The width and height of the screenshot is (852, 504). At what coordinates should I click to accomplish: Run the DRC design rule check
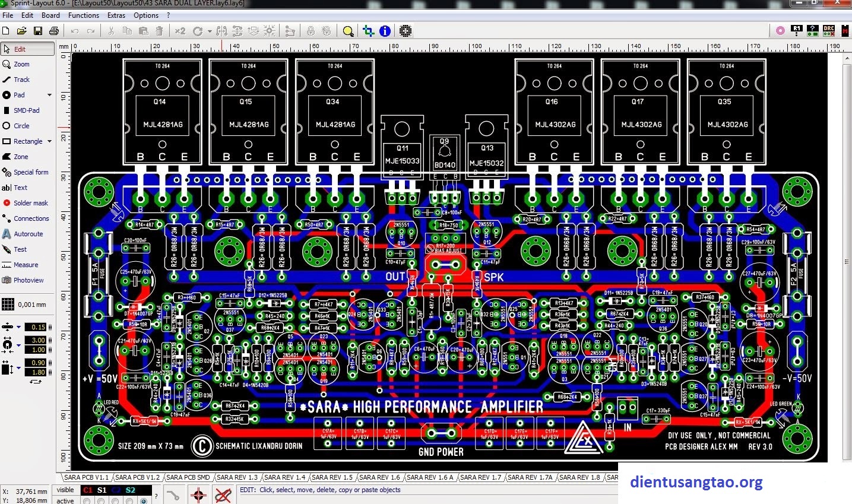click(x=828, y=30)
